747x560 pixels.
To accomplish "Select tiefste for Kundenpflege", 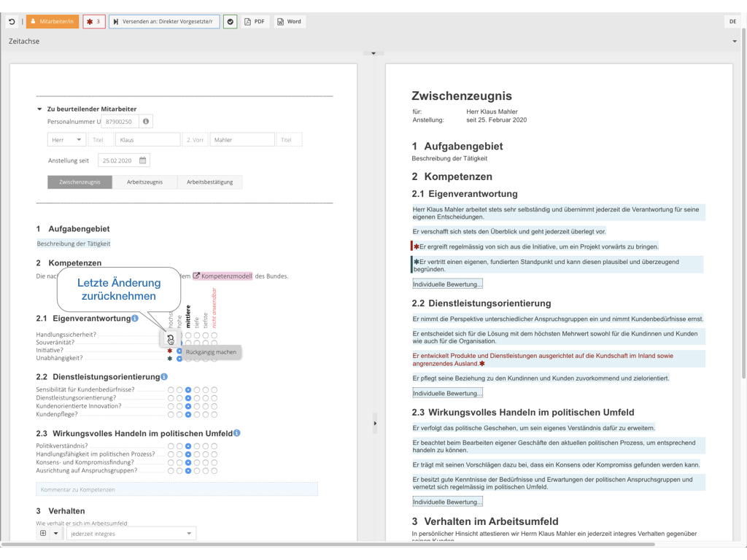I will click(x=205, y=414).
